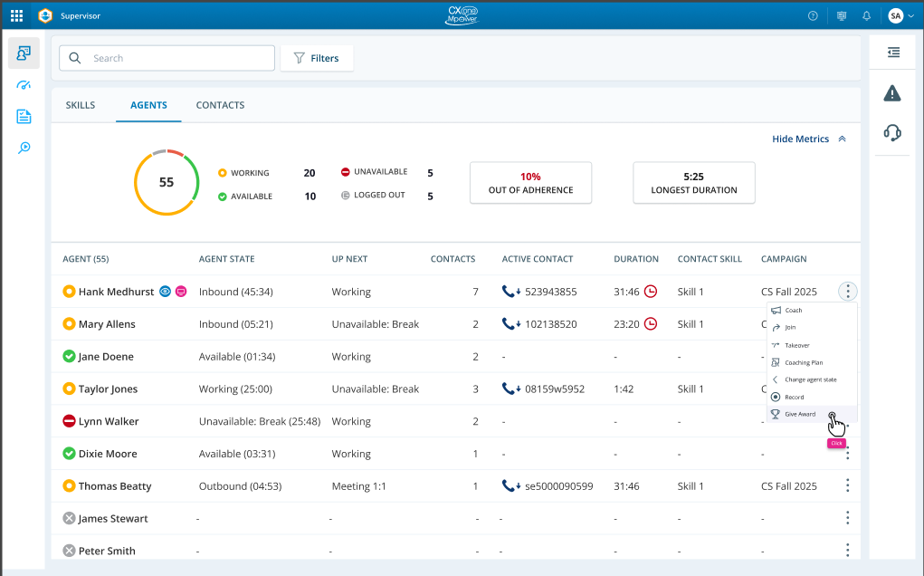The width and height of the screenshot is (924, 576).
Task: Select Record from the agent context menu
Action: 794,397
